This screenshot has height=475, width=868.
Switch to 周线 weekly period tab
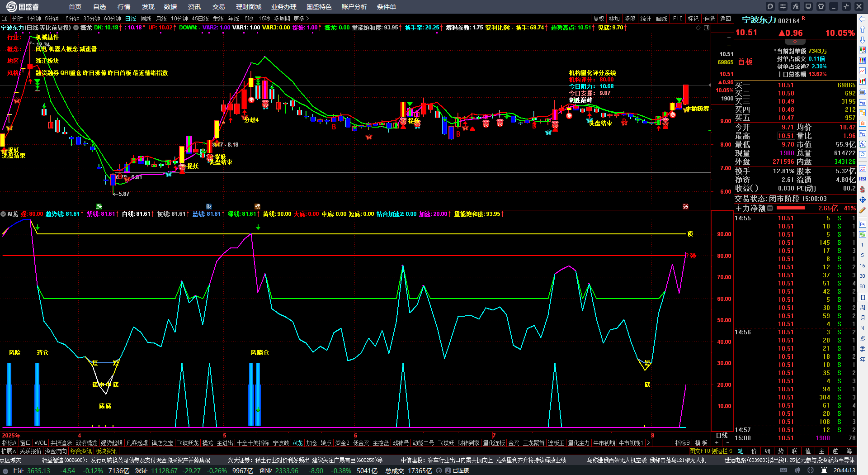pos(146,19)
